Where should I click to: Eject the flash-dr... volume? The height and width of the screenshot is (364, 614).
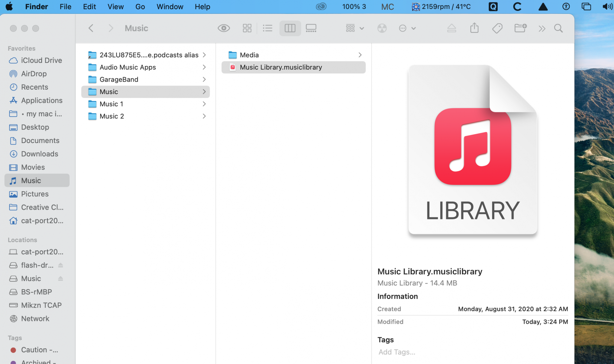click(x=60, y=265)
